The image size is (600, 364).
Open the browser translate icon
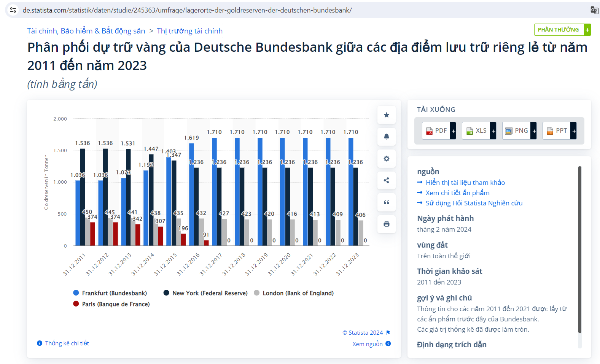(594, 10)
